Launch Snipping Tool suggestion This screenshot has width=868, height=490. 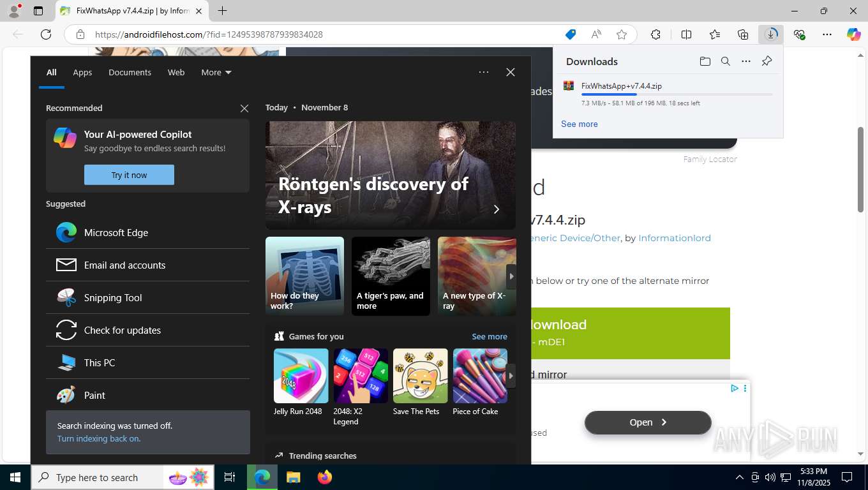[147, 297]
